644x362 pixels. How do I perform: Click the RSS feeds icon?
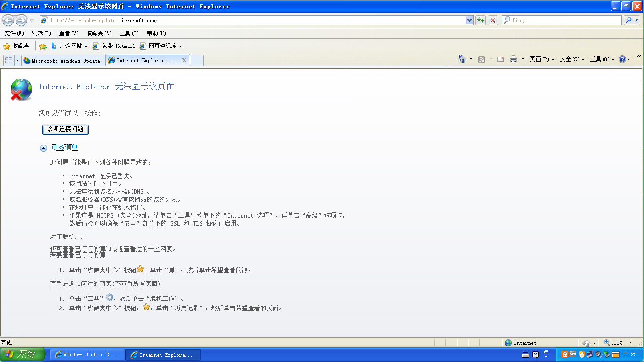(482, 59)
